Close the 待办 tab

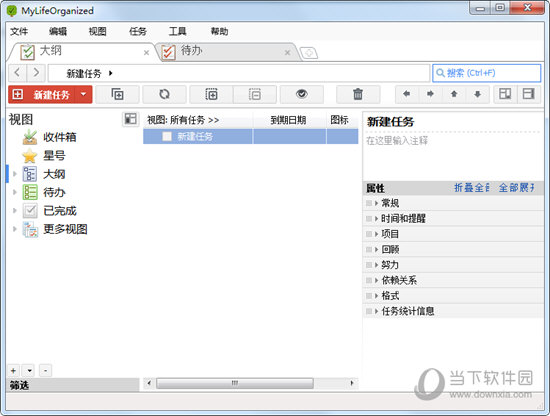(287, 53)
